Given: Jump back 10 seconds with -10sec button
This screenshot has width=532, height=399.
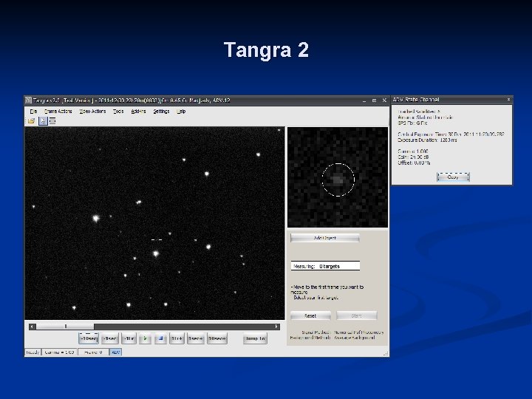Looking at the screenshot, I should (x=89, y=338).
